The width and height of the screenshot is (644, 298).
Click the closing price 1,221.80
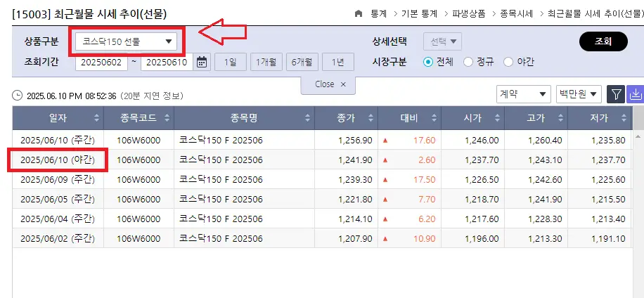(x=355, y=200)
